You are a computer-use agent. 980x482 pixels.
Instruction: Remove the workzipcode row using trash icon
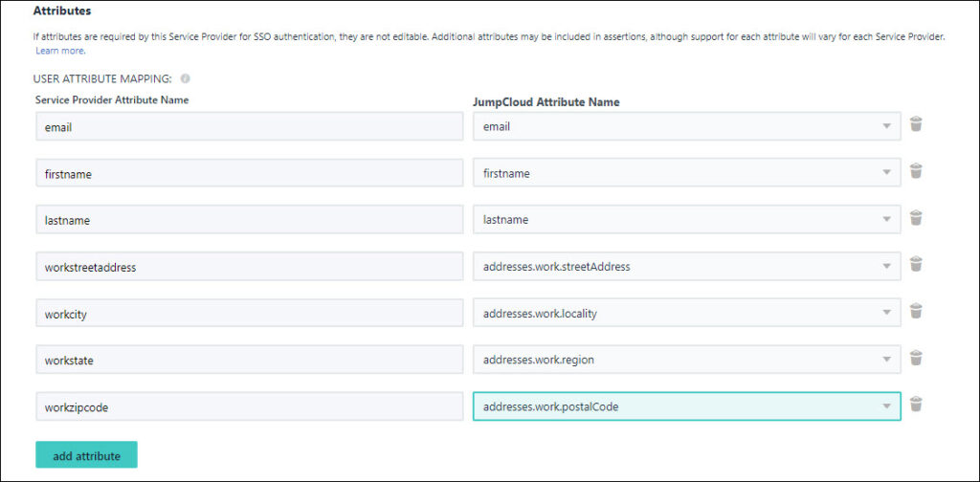[915, 405]
